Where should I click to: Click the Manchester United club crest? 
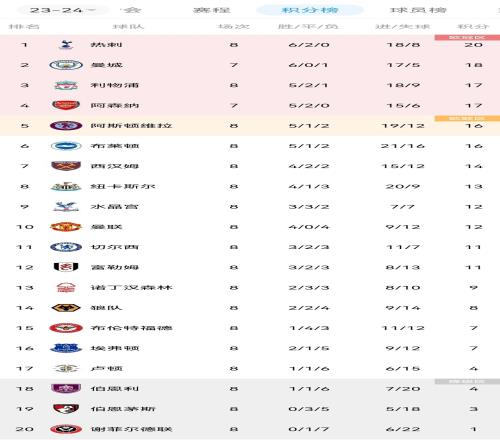pos(66,227)
